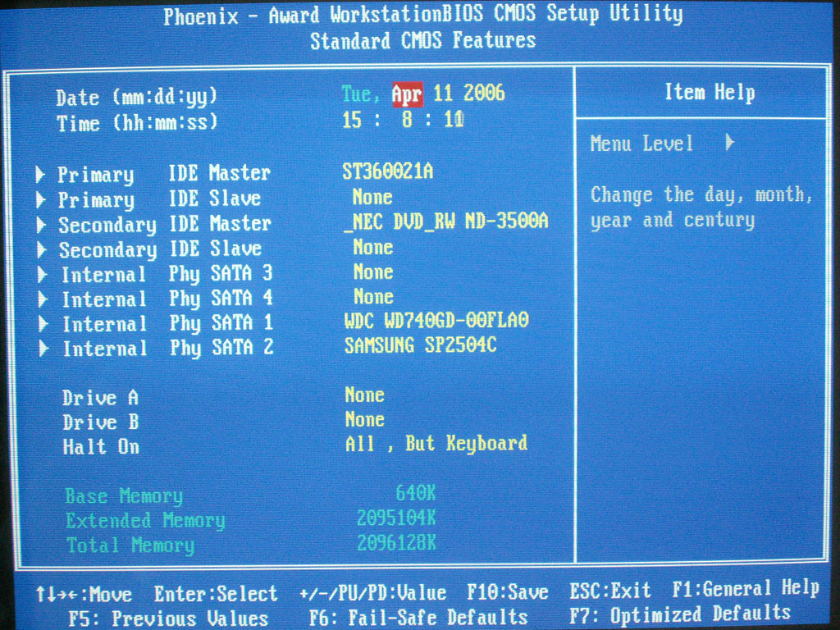The image size is (840, 630).
Task: Select the highlighted Apr month field
Action: [x=407, y=94]
